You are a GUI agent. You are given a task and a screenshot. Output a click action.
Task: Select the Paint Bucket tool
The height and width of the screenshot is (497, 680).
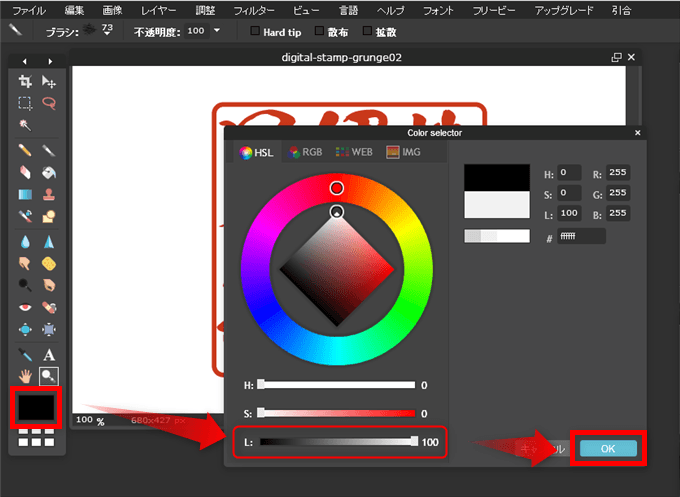(x=49, y=173)
